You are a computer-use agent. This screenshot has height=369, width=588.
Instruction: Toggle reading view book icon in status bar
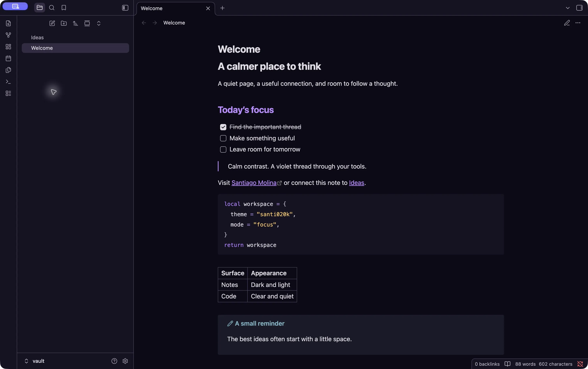(507, 364)
